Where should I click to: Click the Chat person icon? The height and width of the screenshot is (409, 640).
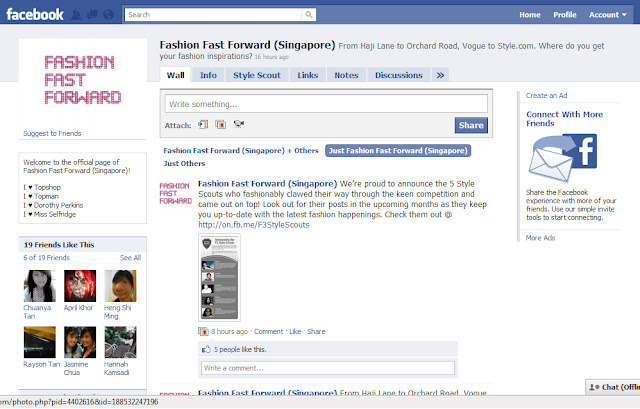[x=594, y=387]
